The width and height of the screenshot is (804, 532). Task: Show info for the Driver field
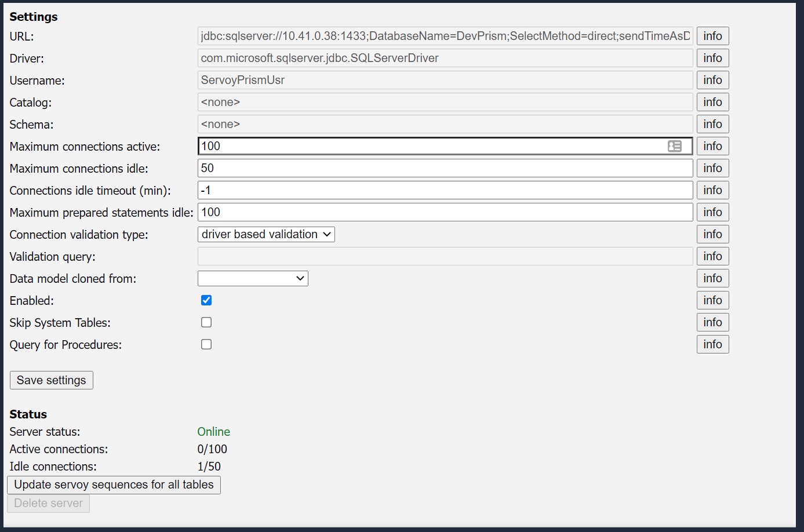712,58
